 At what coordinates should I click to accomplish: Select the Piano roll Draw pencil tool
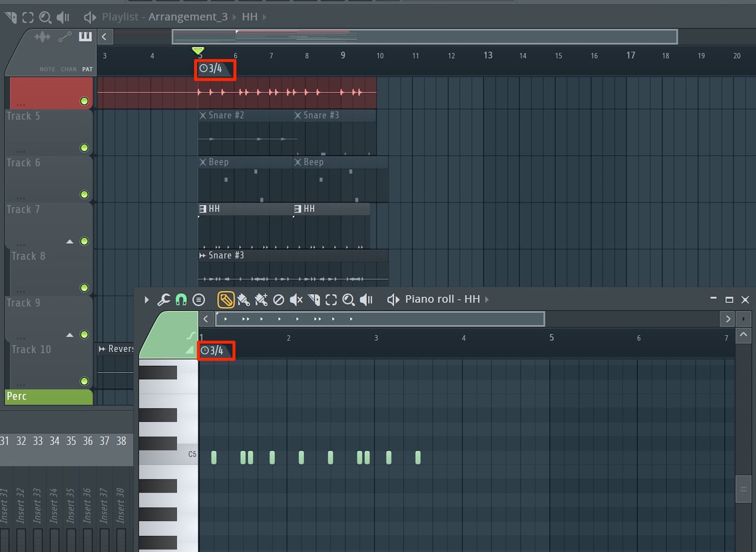pos(225,300)
